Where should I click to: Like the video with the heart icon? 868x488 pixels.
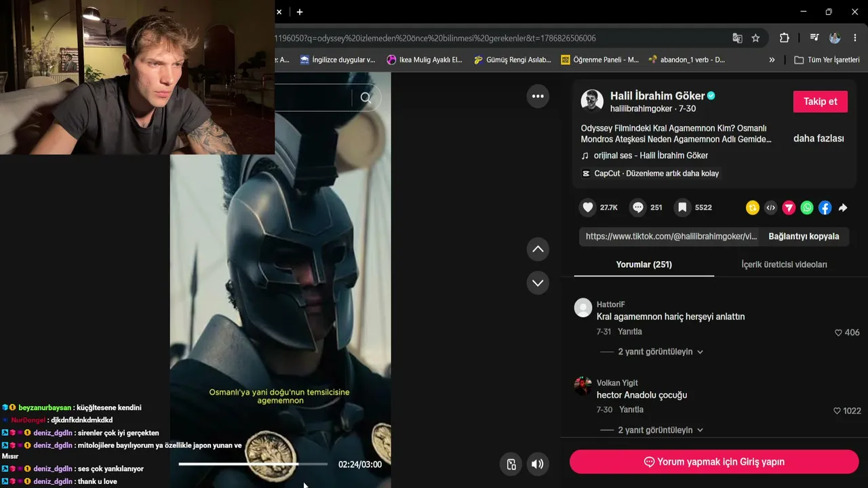click(588, 207)
